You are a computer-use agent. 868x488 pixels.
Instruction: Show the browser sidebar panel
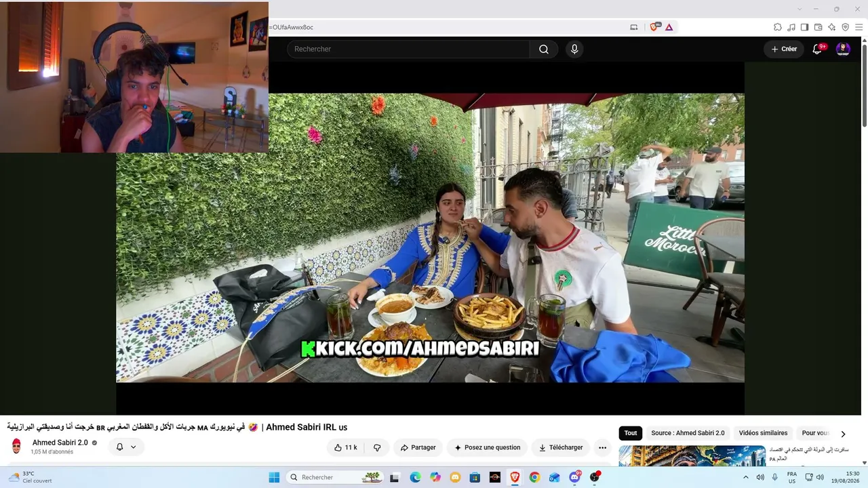pyautogui.click(x=804, y=27)
